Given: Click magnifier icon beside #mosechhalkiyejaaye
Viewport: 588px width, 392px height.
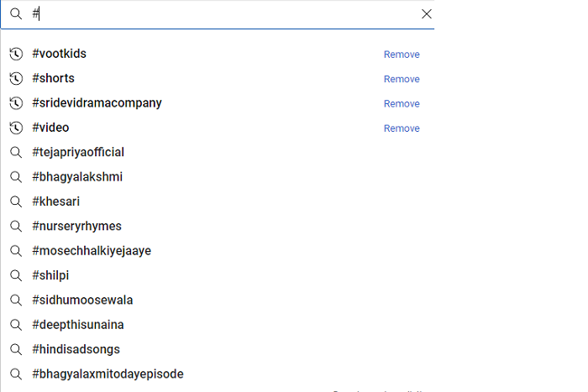Looking at the screenshot, I should (16, 251).
